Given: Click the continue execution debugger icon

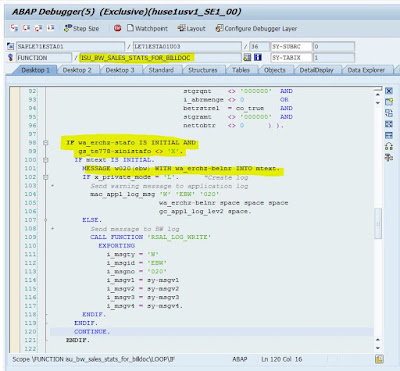Looking at the screenshot, I should [x=50, y=28].
